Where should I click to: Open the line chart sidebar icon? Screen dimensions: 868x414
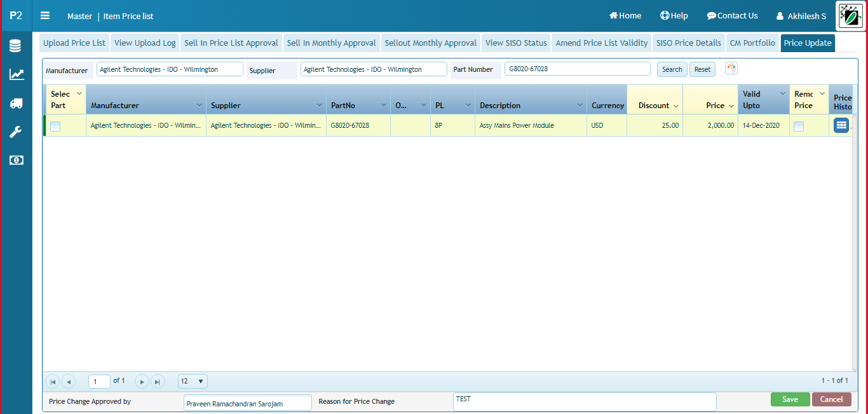[16, 74]
